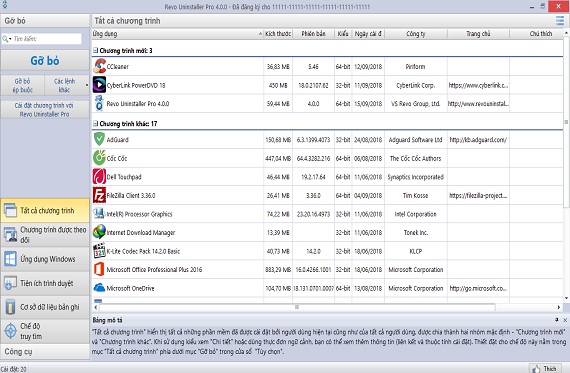
Task: Click the Thích thumbs-up icon
Action: (535, 369)
